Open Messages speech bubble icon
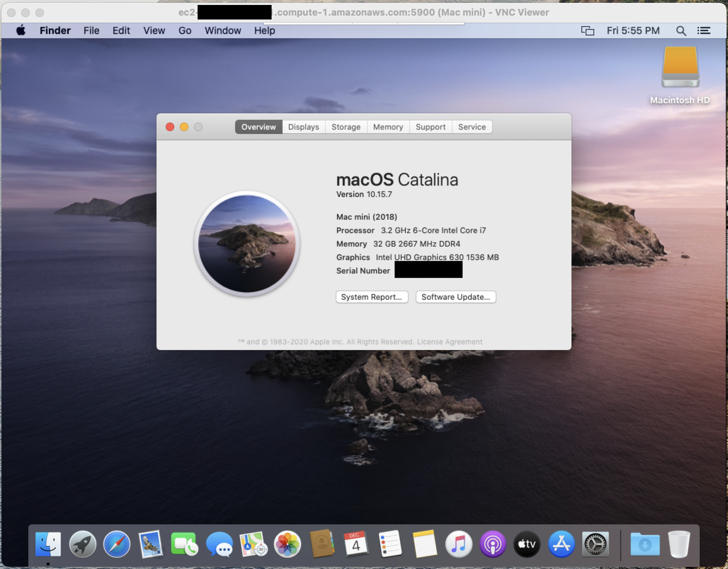This screenshot has width=728, height=569. 219,544
